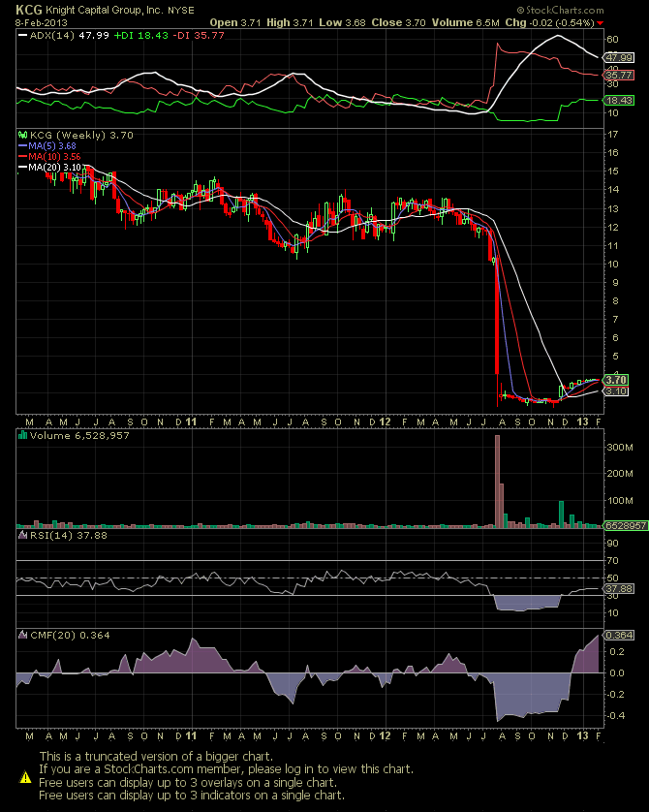Click the 6528957 volume axis tag
The height and width of the screenshot is (812, 649).
point(626,525)
